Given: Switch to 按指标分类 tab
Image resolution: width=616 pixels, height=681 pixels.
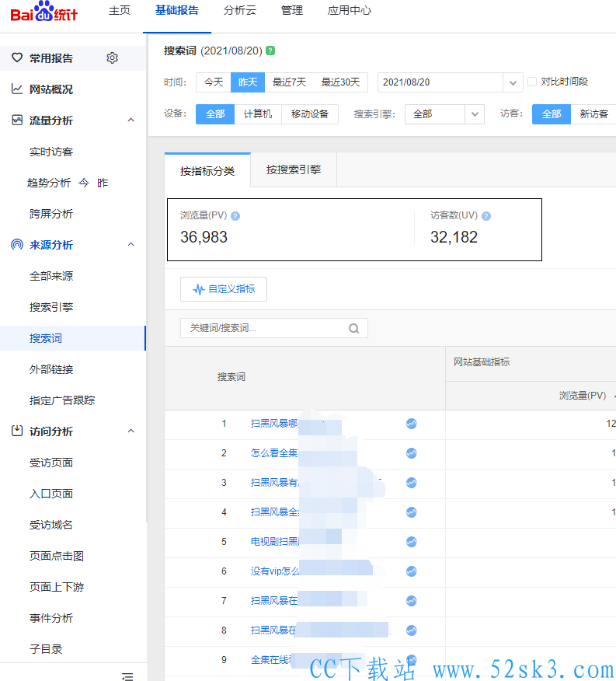Looking at the screenshot, I should (x=207, y=171).
